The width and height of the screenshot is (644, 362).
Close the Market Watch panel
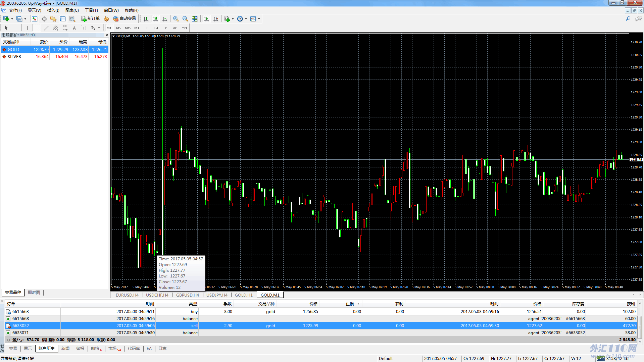click(107, 35)
